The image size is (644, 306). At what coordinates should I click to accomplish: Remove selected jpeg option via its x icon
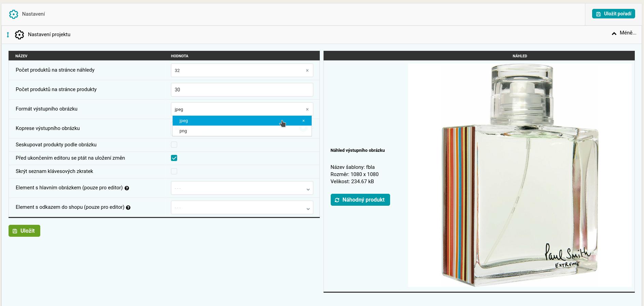303,120
